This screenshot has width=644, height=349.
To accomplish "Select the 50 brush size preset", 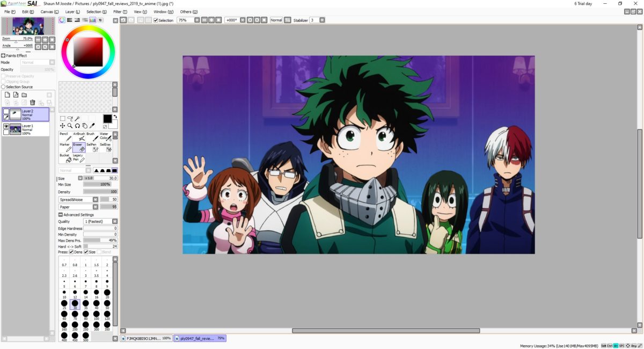I will click(x=107, y=304).
